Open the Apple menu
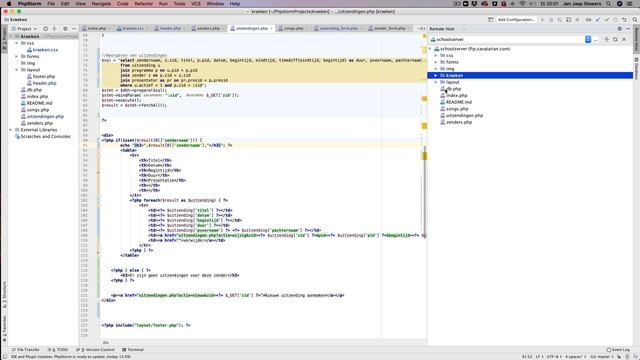The height and width of the screenshot is (360, 640). (x=9, y=4)
